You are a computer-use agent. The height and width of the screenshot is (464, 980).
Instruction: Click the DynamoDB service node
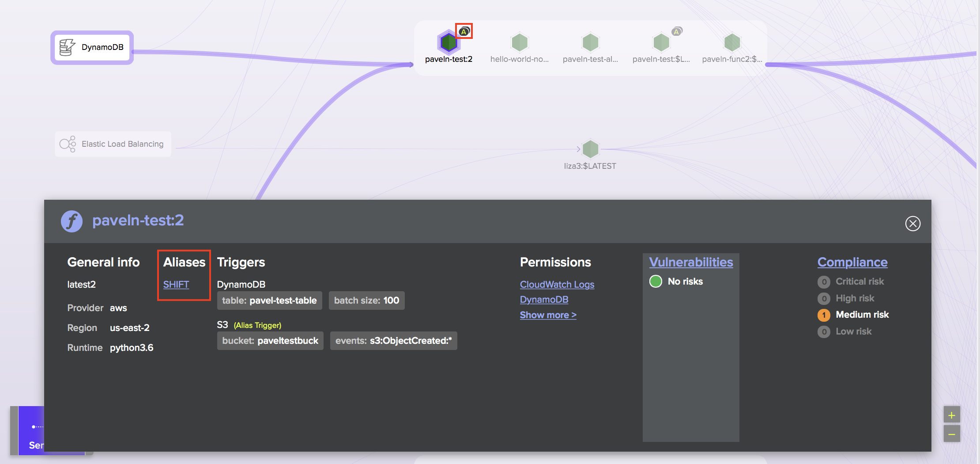92,47
